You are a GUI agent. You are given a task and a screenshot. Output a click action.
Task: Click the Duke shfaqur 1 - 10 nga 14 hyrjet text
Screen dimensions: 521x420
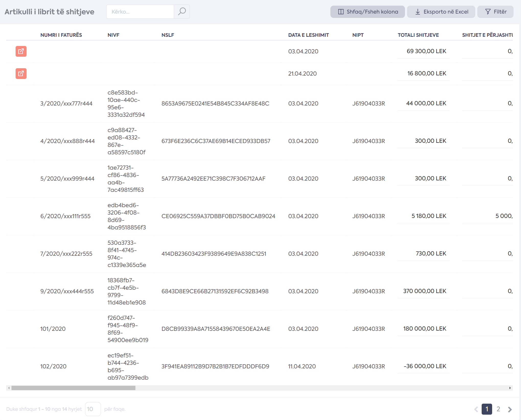click(x=44, y=409)
